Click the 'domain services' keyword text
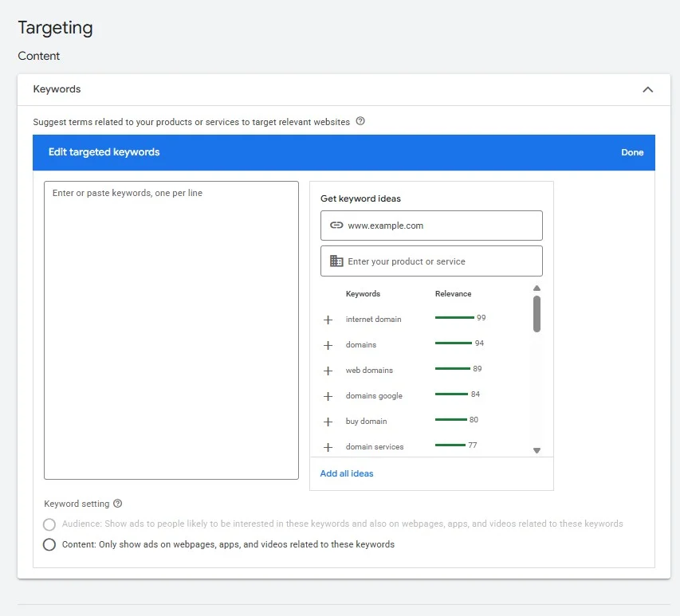The height and width of the screenshot is (616, 680). 374,446
